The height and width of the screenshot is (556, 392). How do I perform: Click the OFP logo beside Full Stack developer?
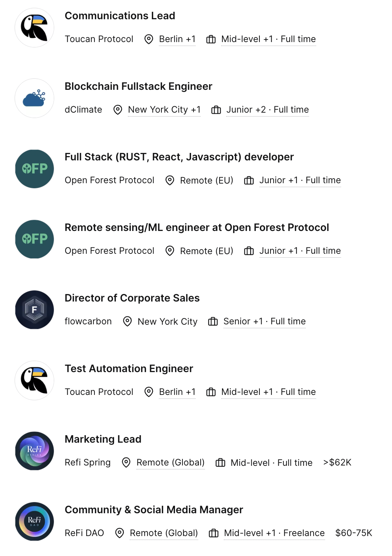pos(34,169)
